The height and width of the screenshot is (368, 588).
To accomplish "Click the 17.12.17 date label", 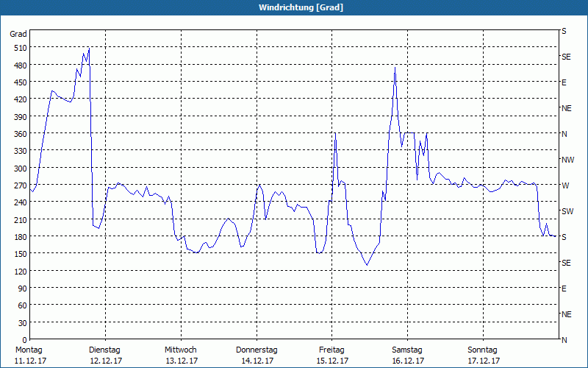I will tap(483, 361).
